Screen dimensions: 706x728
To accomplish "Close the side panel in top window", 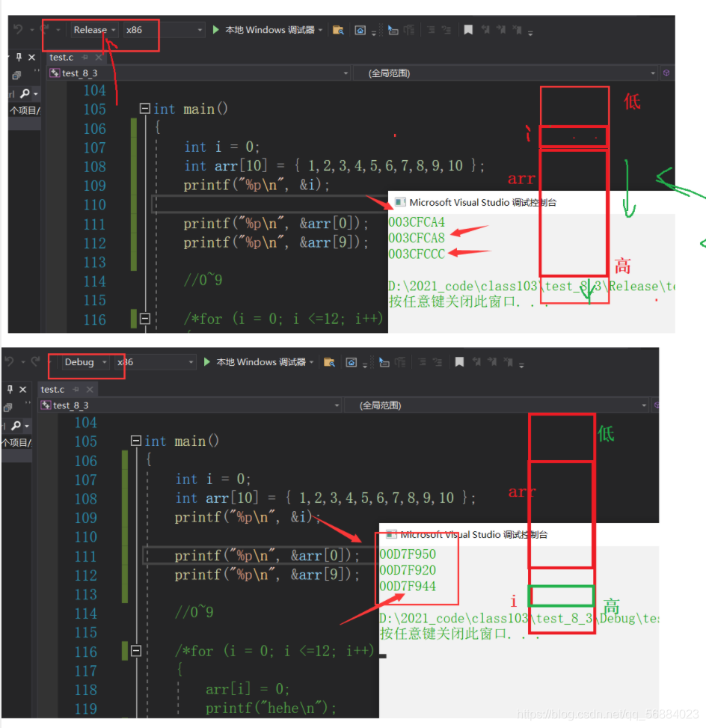I will (x=31, y=57).
